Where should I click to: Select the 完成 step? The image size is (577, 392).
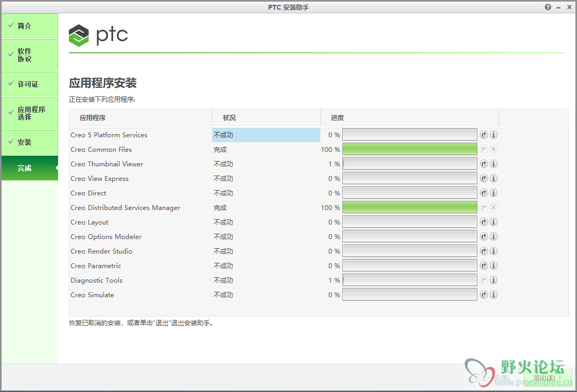[30, 168]
